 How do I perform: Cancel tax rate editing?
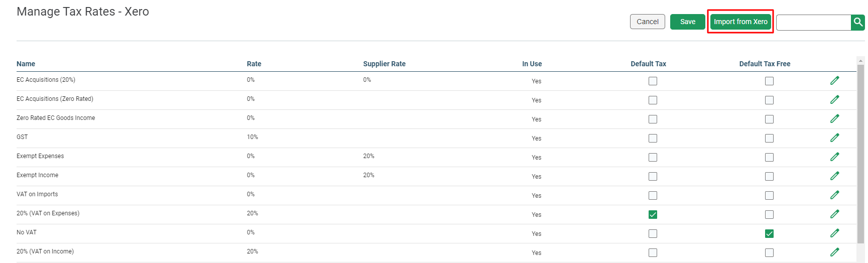[648, 22]
